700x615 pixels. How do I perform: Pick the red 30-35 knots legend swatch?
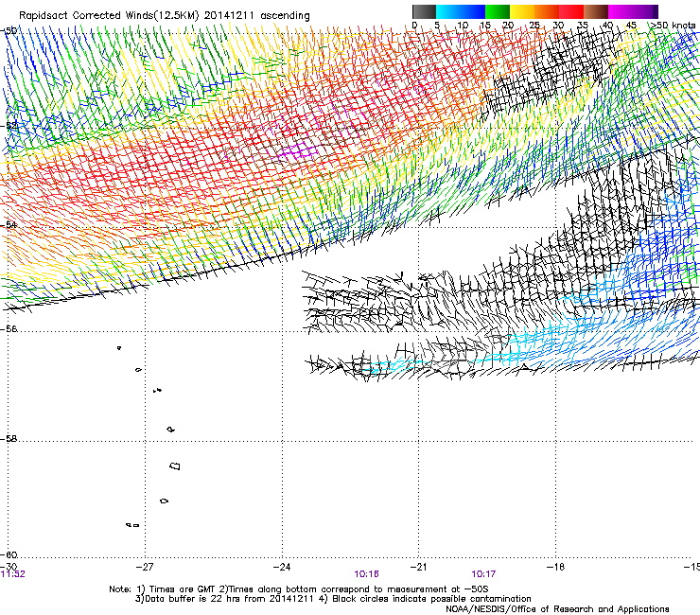pyautogui.click(x=571, y=11)
